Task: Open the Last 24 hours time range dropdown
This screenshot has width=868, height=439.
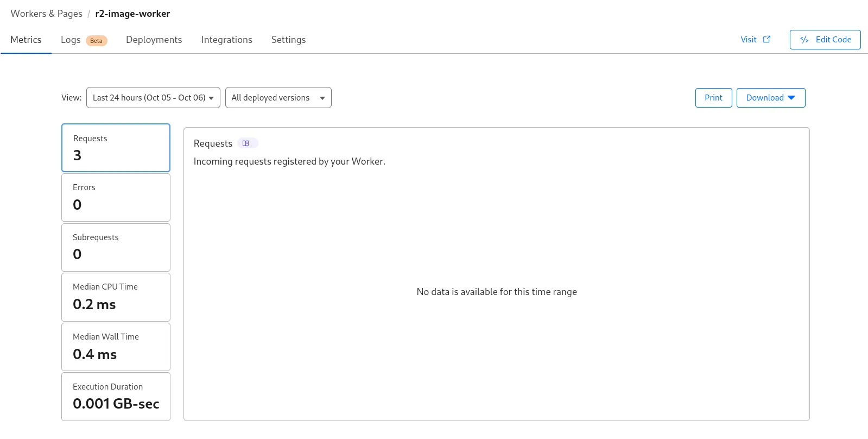Action: tap(153, 98)
